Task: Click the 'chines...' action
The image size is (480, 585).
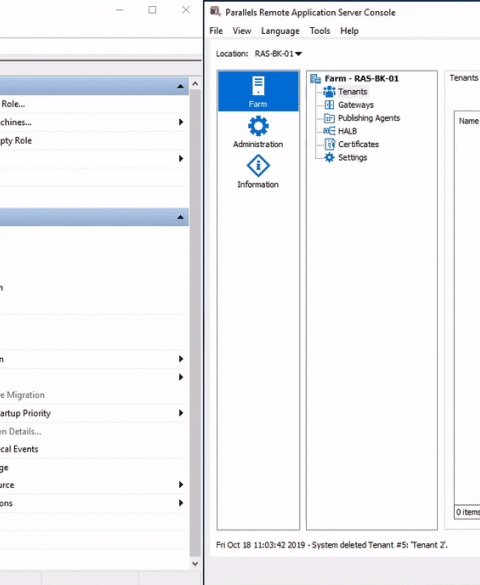Action: click(x=16, y=122)
